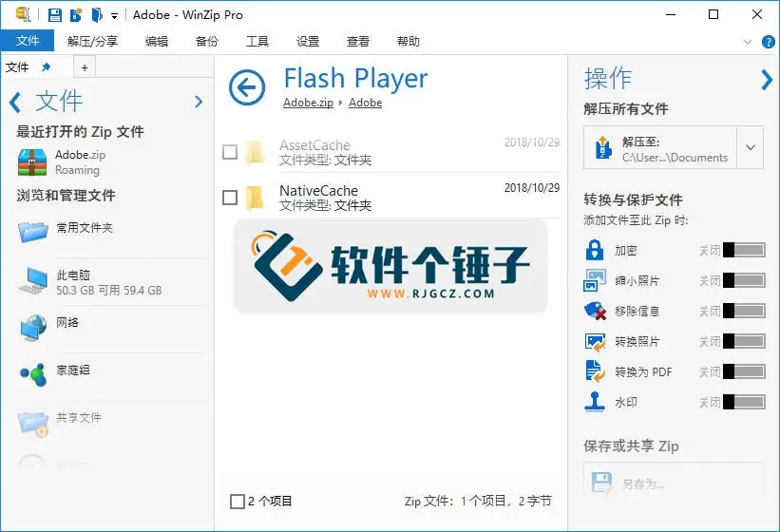Check the NativeCache folder checkbox
Image resolution: width=780 pixels, height=532 pixels.
tap(230, 198)
